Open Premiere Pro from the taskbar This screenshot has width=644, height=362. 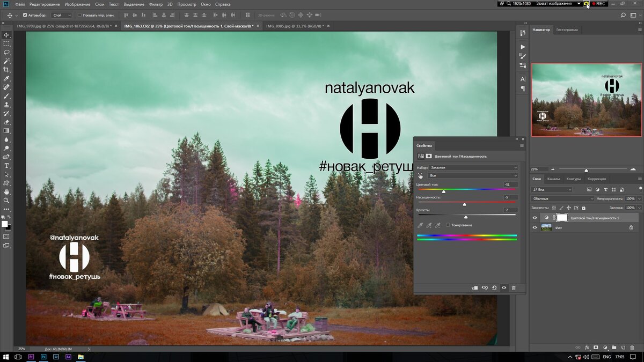click(31, 357)
